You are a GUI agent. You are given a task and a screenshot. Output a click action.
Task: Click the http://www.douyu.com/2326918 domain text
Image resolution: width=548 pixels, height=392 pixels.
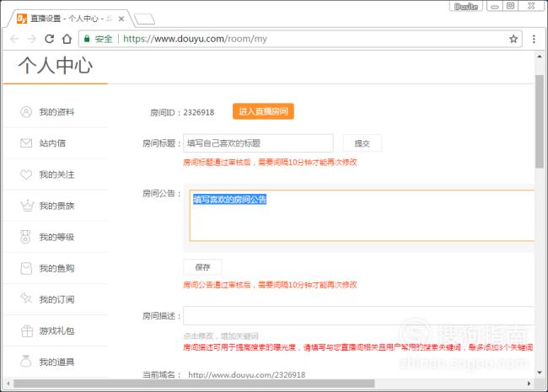point(247,375)
